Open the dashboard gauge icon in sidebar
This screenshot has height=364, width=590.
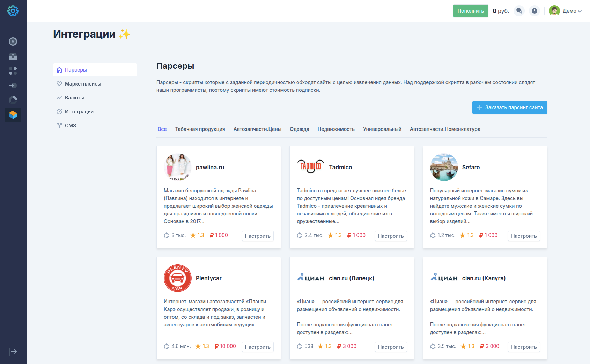tap(13, 42)
